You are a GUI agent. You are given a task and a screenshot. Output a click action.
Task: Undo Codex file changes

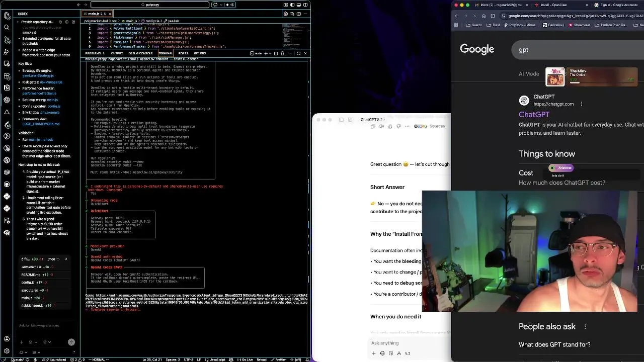pos(52,259)
